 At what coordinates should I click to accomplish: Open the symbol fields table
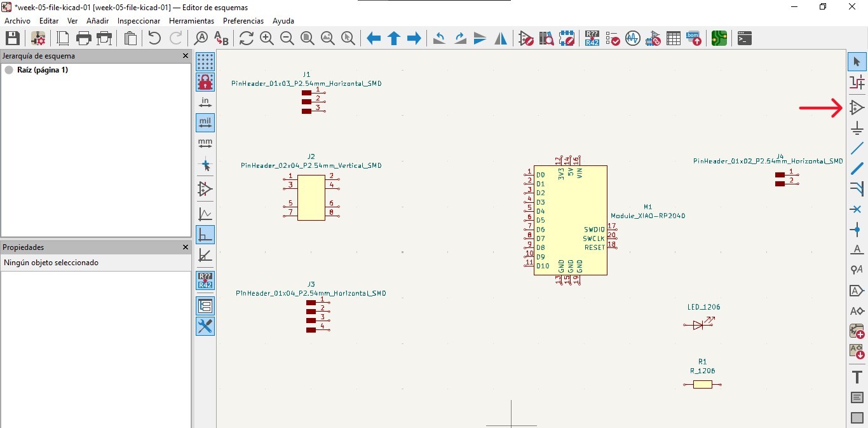pyautogui.click(x=674, y=38)
